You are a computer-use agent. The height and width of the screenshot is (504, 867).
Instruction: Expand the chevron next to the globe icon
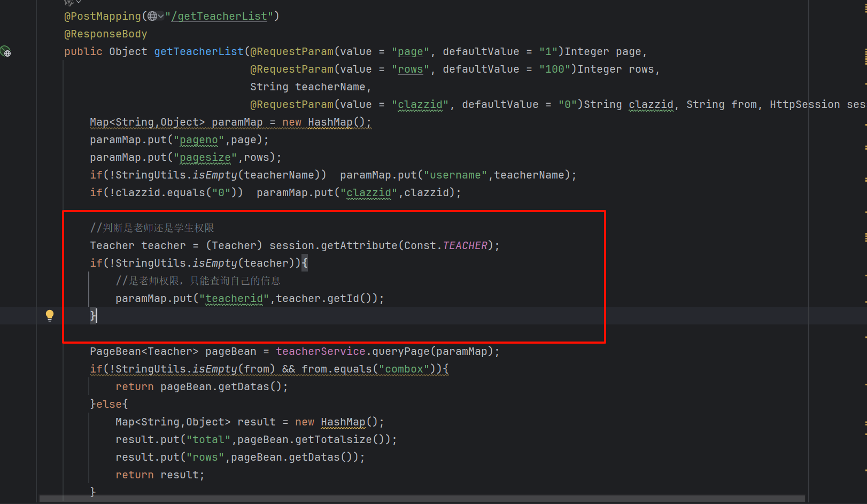point(161,17)
